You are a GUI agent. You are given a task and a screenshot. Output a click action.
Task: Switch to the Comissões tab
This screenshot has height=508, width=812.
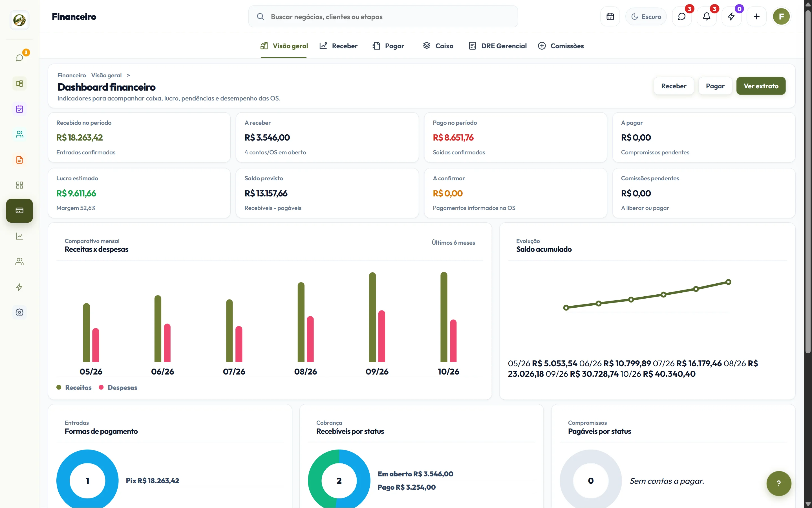(561, 46)
